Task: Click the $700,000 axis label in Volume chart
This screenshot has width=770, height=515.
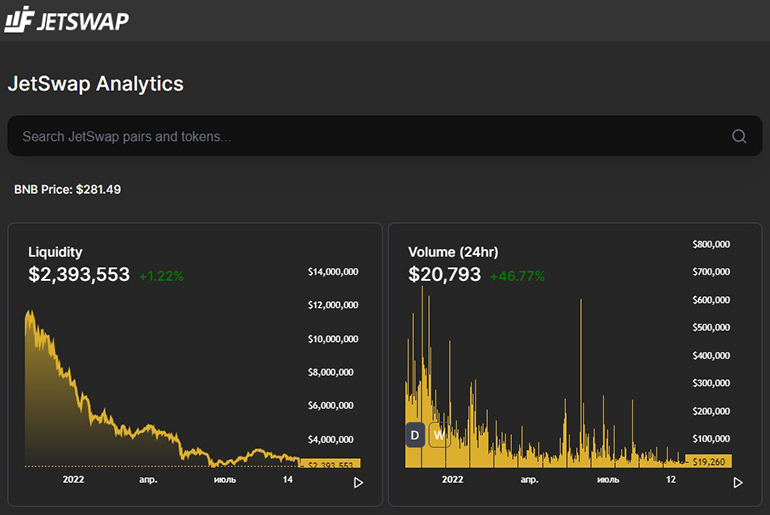Action: 711,271
